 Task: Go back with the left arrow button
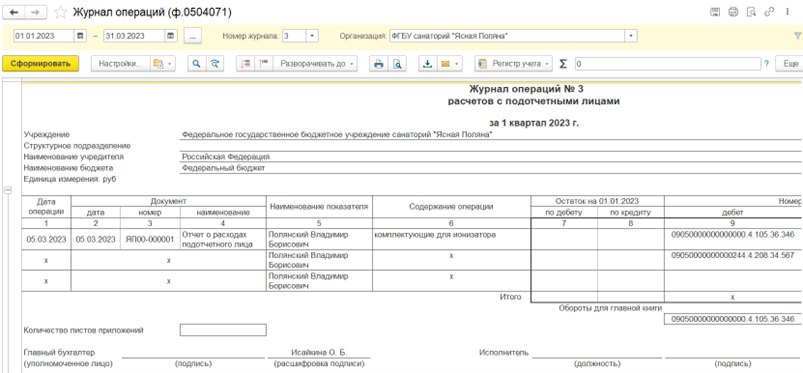click(14, 12)
